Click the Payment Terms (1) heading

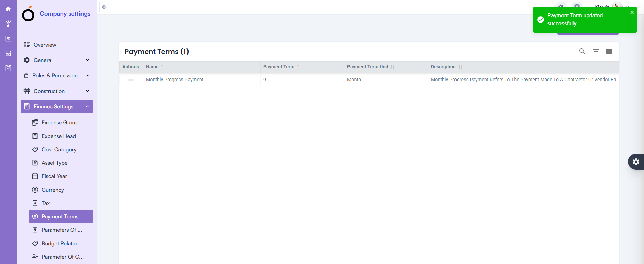click(157, 52)
